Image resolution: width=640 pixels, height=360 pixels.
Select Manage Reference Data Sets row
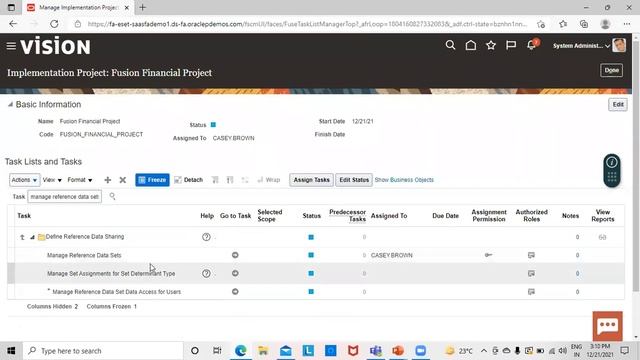[x=316, y=255]
